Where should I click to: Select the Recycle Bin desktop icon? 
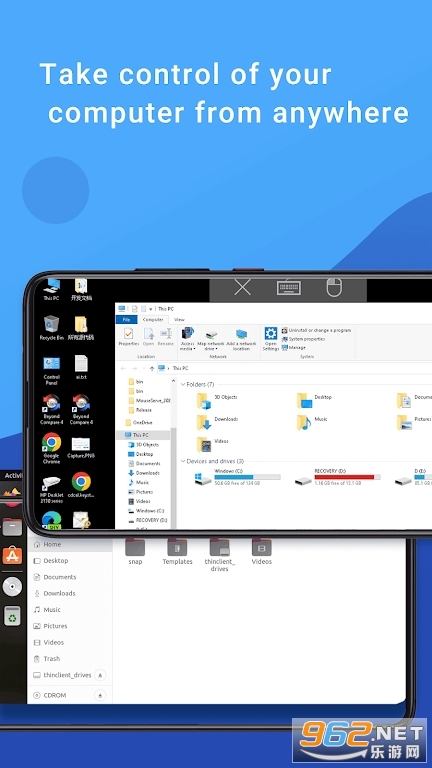pos(51,327)
